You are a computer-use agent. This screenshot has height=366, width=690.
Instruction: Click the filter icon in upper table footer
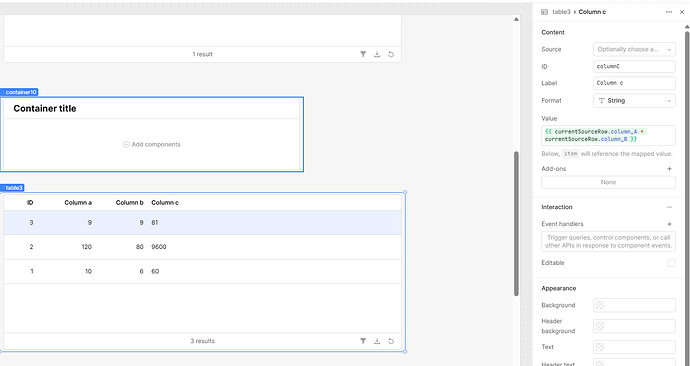click(x=363, y=54)
